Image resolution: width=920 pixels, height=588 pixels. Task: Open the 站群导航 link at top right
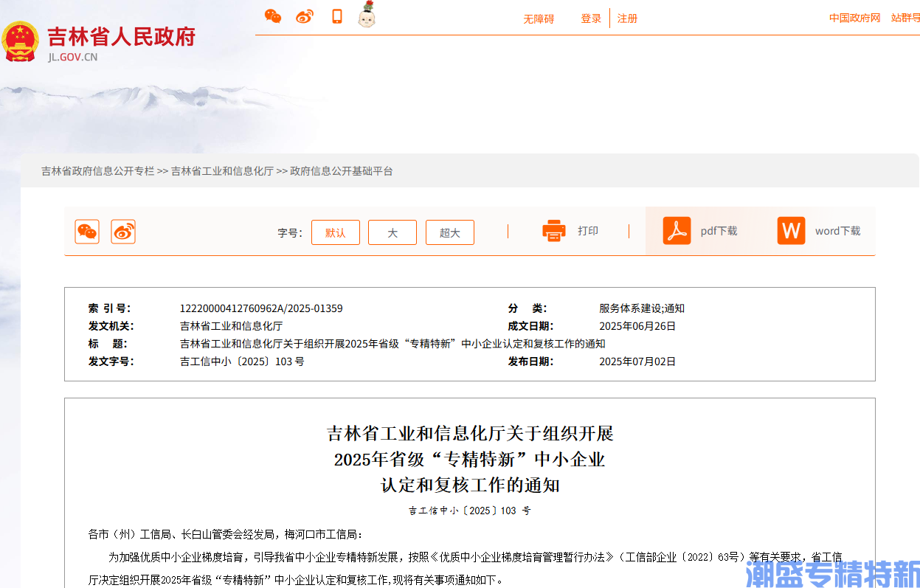point(905,18)
